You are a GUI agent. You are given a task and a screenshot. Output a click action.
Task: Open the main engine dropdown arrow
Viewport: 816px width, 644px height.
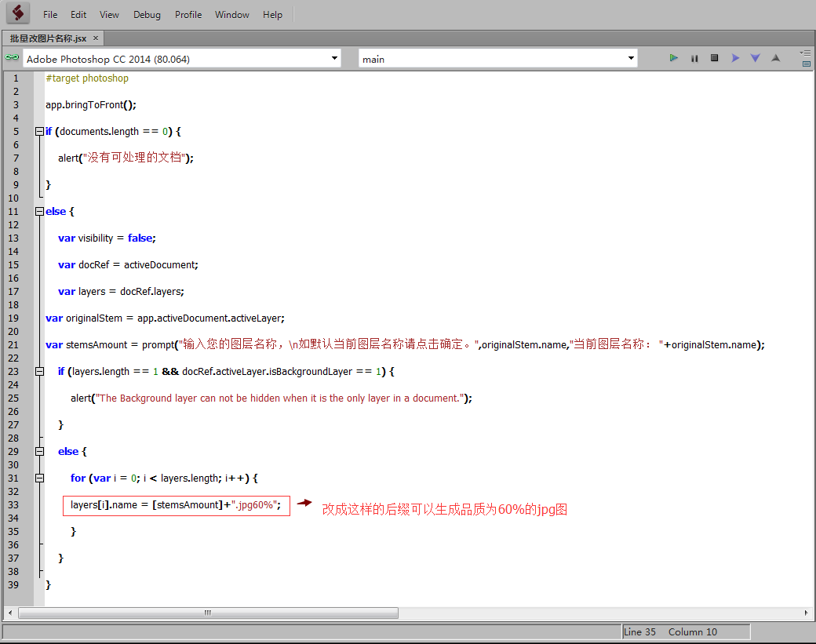coord(631,58)
